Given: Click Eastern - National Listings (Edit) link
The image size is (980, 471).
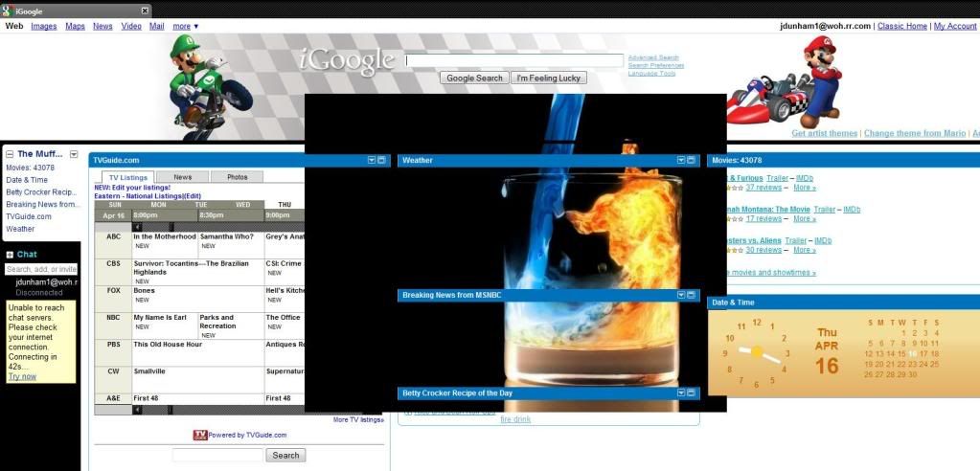Looking at the screenshot, I should tap(148, 195).
